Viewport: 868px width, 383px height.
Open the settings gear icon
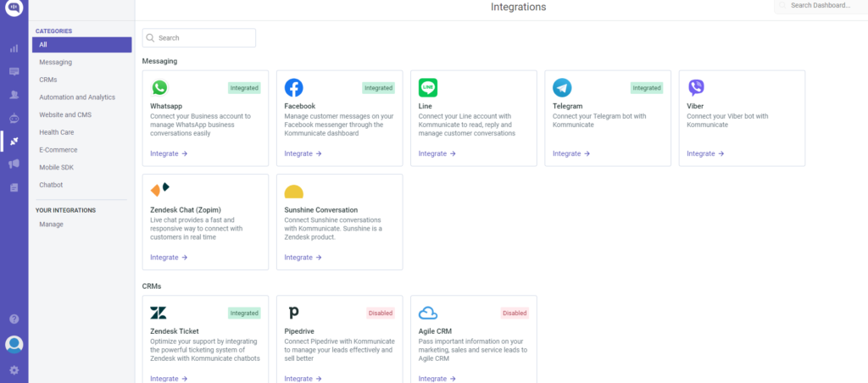pyautogui.click(x=14, y=370)
